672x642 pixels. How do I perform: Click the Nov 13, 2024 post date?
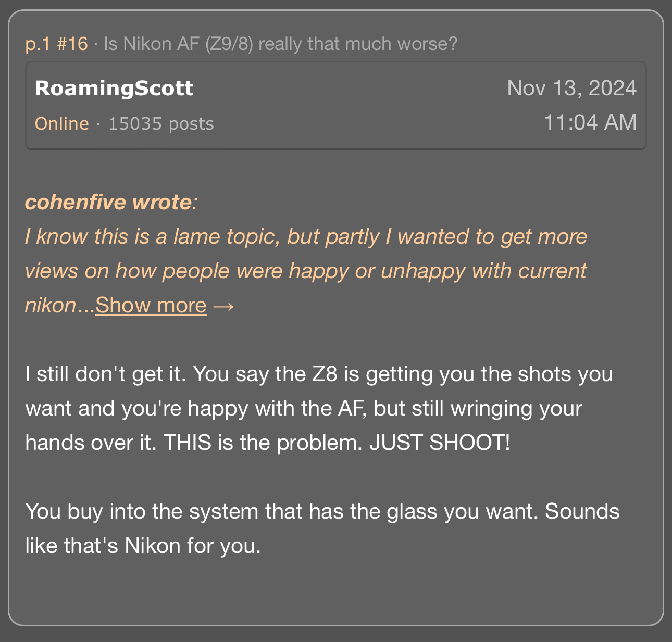(571, 88)
